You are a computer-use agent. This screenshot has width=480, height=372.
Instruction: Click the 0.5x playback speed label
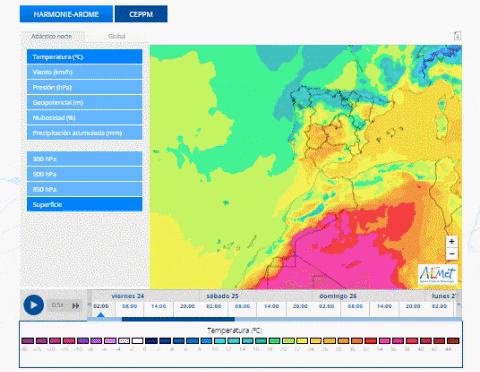pyautogui.click(x=57, y=305)
